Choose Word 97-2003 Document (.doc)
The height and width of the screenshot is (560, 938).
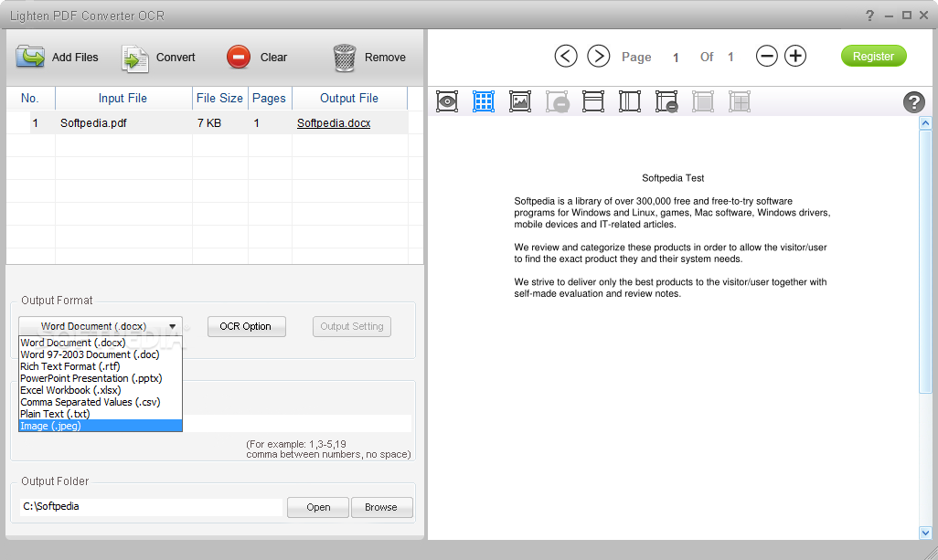pyautogui.click(x=100, y=354)
